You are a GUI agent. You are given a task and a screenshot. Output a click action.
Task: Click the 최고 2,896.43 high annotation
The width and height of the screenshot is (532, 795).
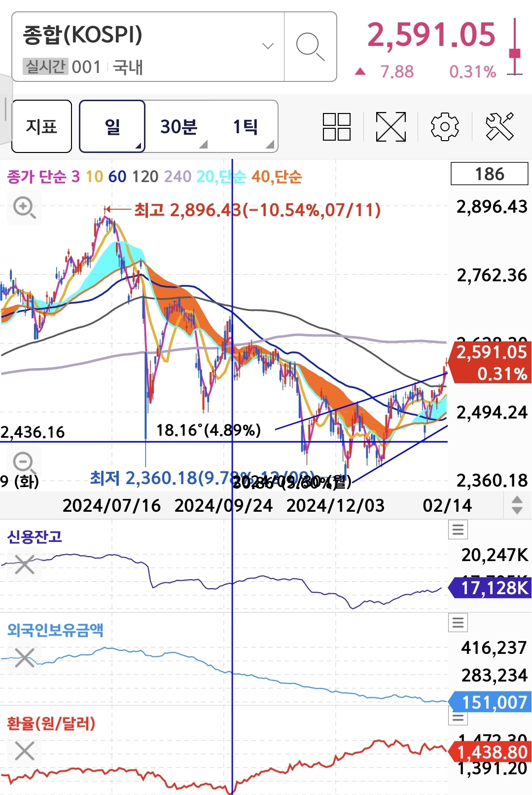coord(257,210)
